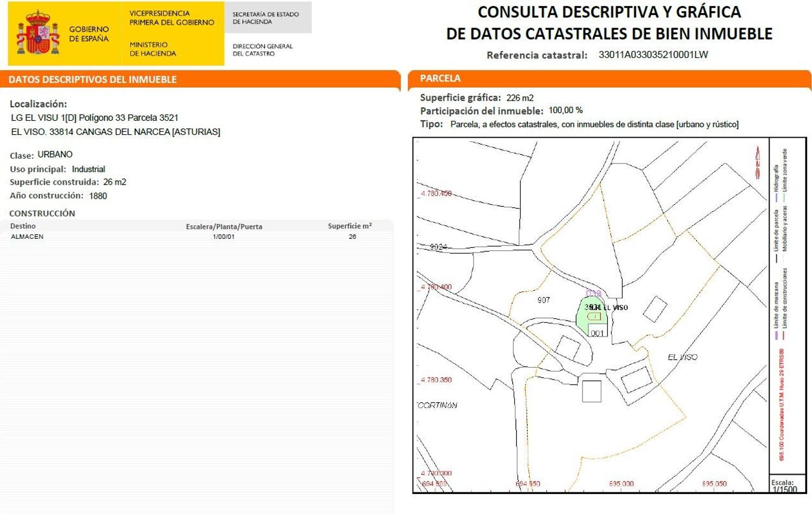Click the red building outline inside the green parcel

coord(594,316)
